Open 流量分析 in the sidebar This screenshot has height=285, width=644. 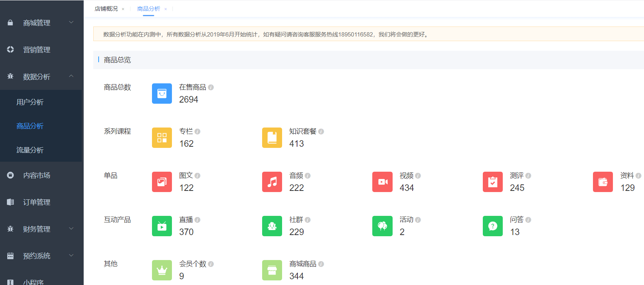(30, 150)
